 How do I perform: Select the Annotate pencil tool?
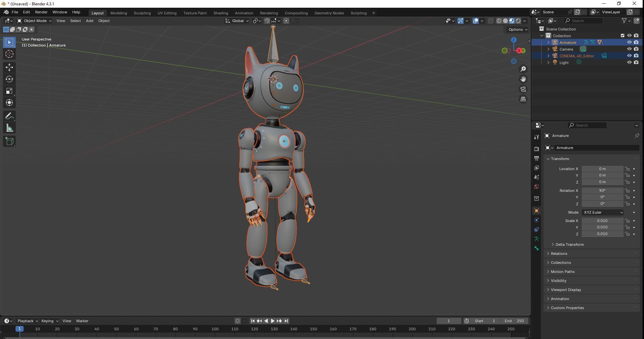[9, 116]
